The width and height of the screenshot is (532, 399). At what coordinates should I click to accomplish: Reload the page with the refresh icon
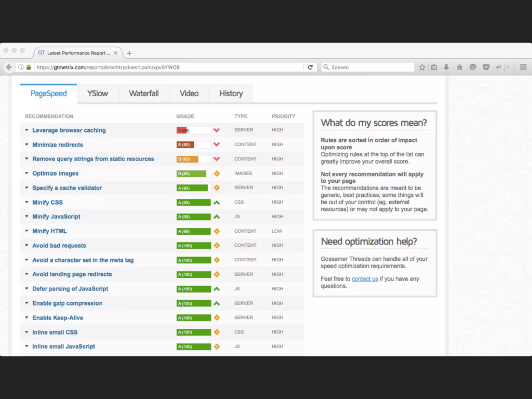click(310, 67)
